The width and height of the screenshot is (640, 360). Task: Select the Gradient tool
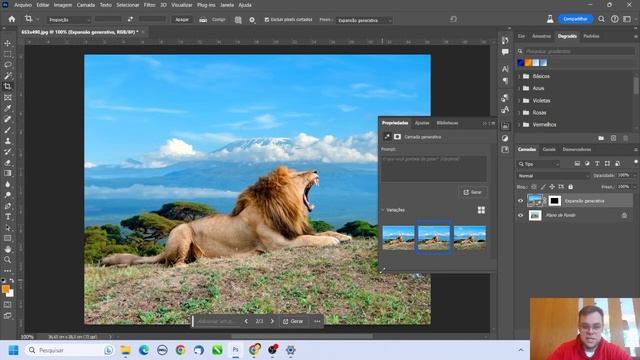coord(8,173)
